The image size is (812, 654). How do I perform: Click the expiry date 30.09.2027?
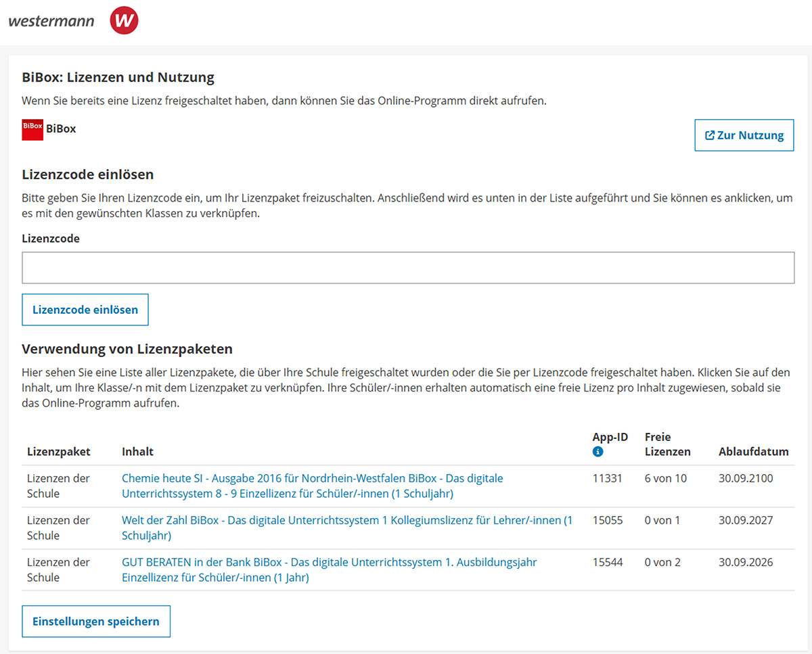746,521
